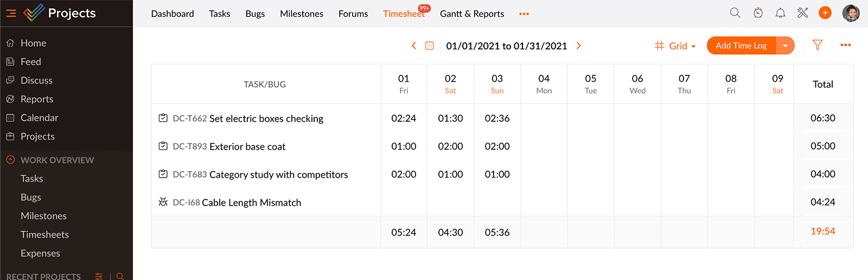The height and width of the screenshot is (280, 868).
Task: Click the orange plus quick-add icon
Action: (x=825, y=13)
